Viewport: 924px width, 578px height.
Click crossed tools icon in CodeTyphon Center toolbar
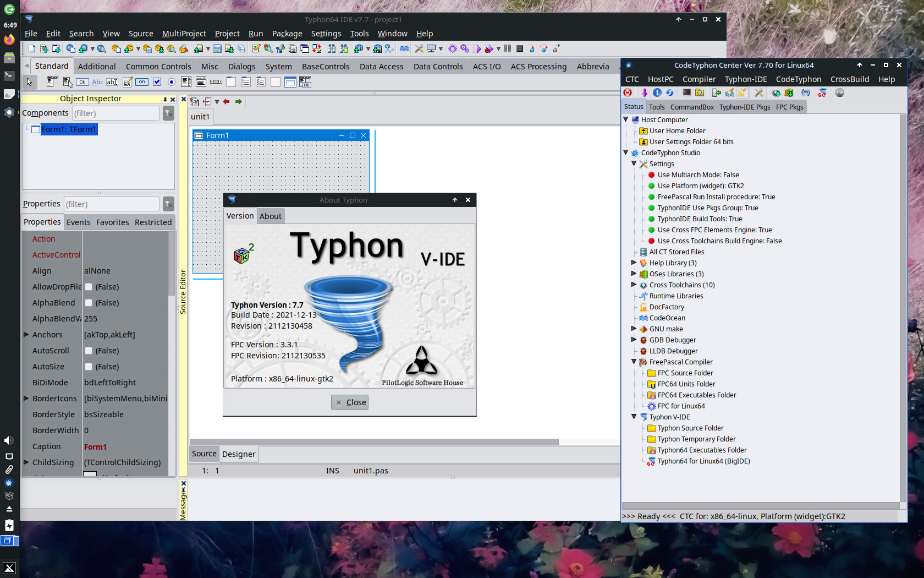[x=759, y=92]
